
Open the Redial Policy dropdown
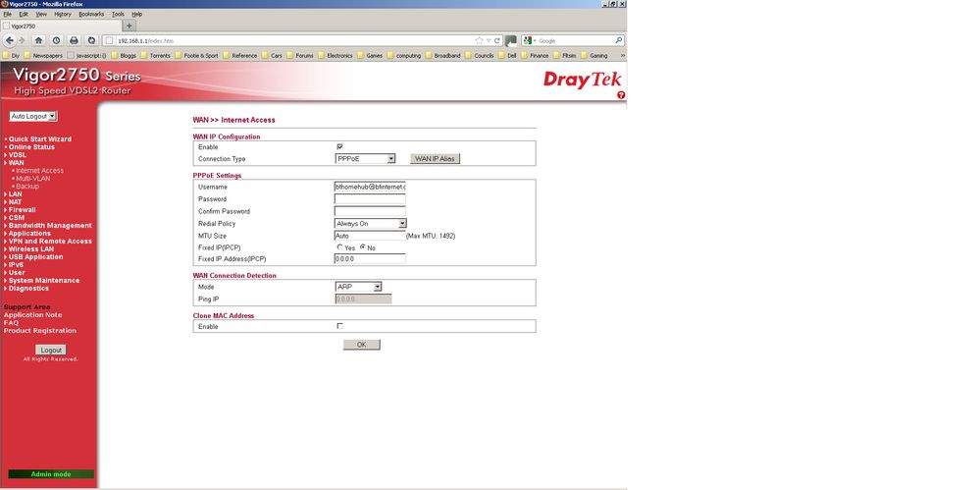[371, 224]
